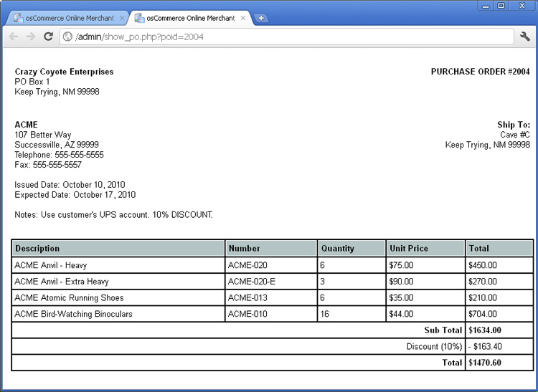Click the globe icon in address bar
538x392 pixels.
67,37
